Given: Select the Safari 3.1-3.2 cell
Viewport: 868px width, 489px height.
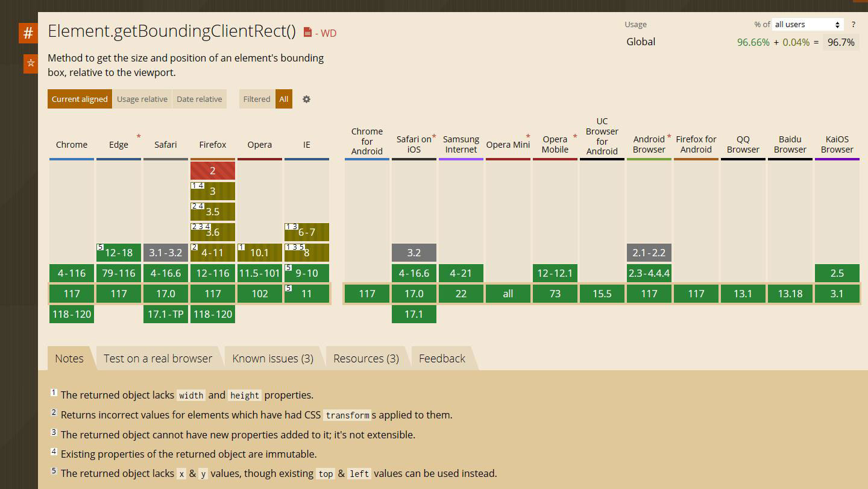Looking at the screenshot, I should coord(166,253).
